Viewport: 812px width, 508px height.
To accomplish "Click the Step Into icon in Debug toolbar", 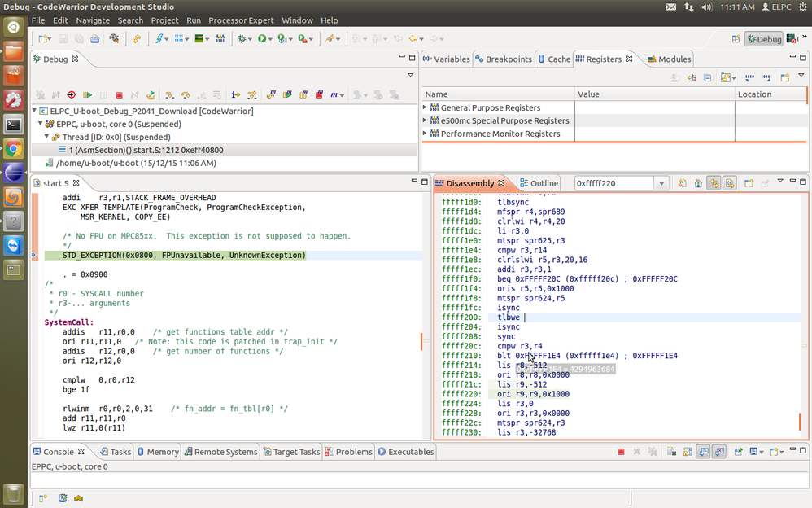I will 169,95.
